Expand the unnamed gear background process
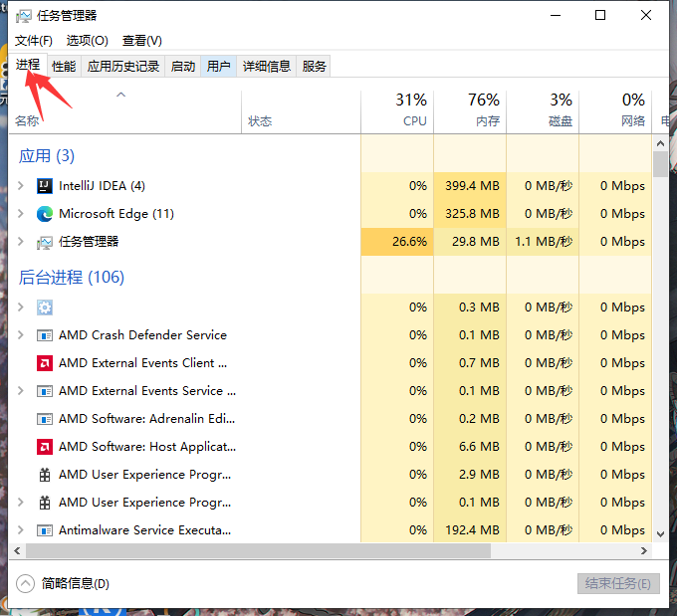Viewport: 677px width, 616px height. 20,308
